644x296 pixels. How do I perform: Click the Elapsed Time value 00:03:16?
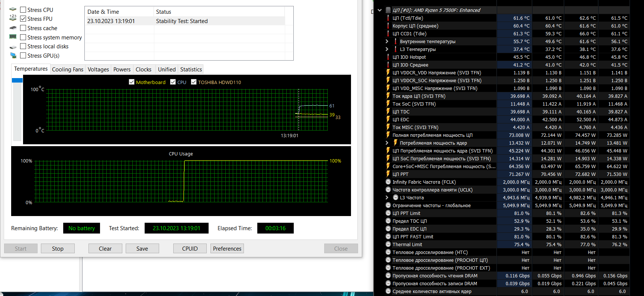click(x=276, y=228)
